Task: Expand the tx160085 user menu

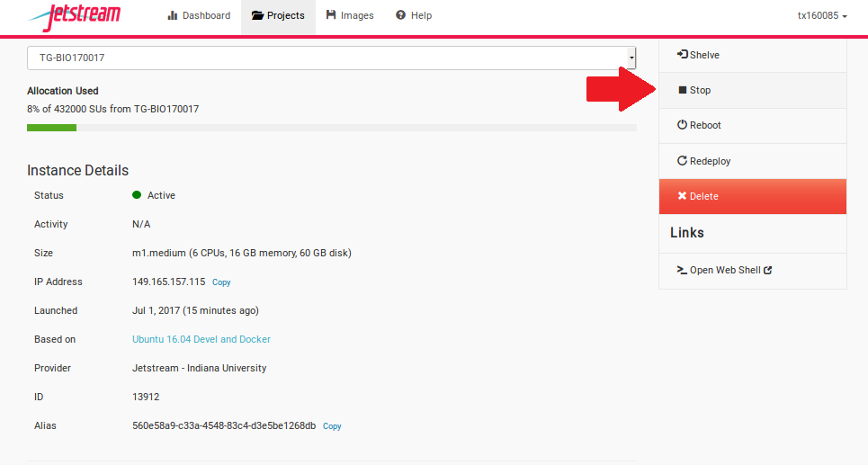Action: point(822,15)
